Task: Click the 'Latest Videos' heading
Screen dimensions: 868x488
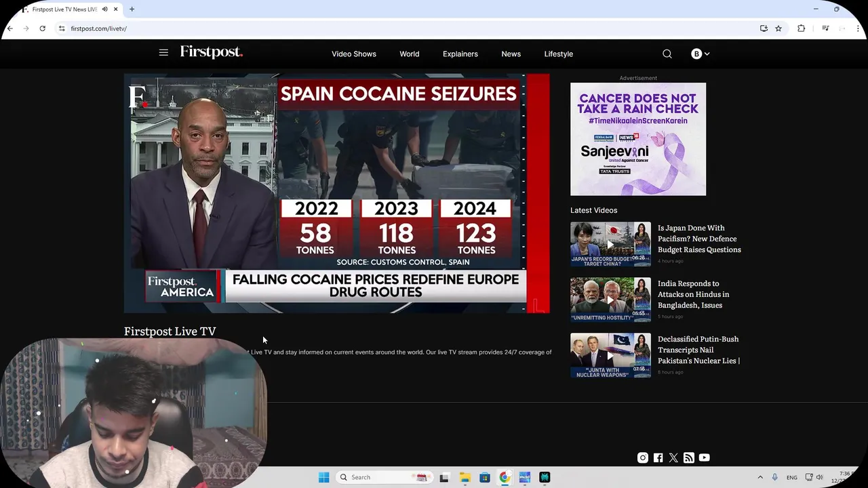Action: (594, 210)
